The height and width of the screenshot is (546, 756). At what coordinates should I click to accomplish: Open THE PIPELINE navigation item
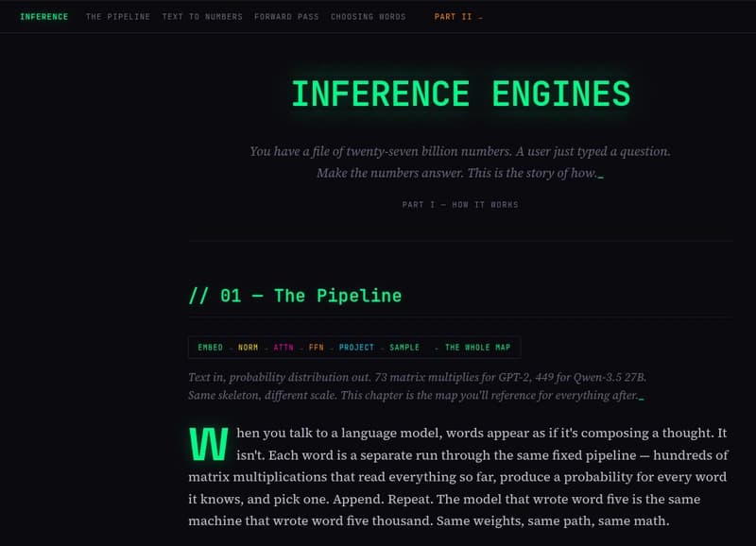[x=118, y=16]
